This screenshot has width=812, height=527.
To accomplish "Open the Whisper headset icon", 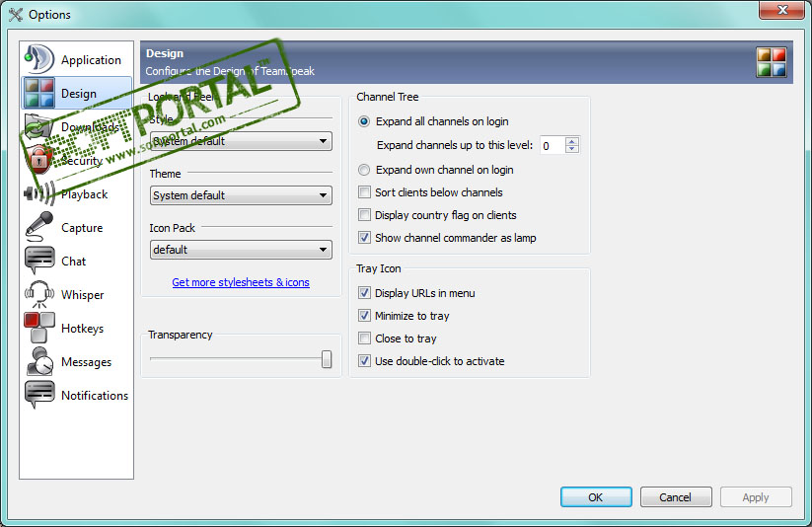I will [x=39, y=294].
